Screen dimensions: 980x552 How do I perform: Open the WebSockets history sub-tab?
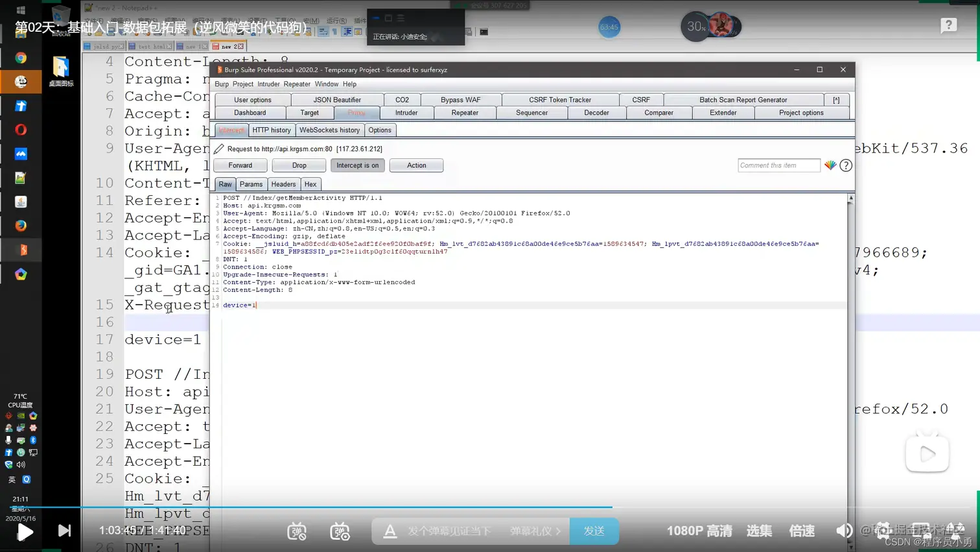[x=329, y=130]
